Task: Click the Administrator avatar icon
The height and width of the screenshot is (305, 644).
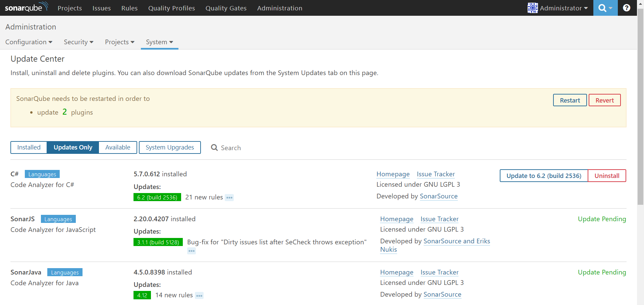Action: (532, 8)
